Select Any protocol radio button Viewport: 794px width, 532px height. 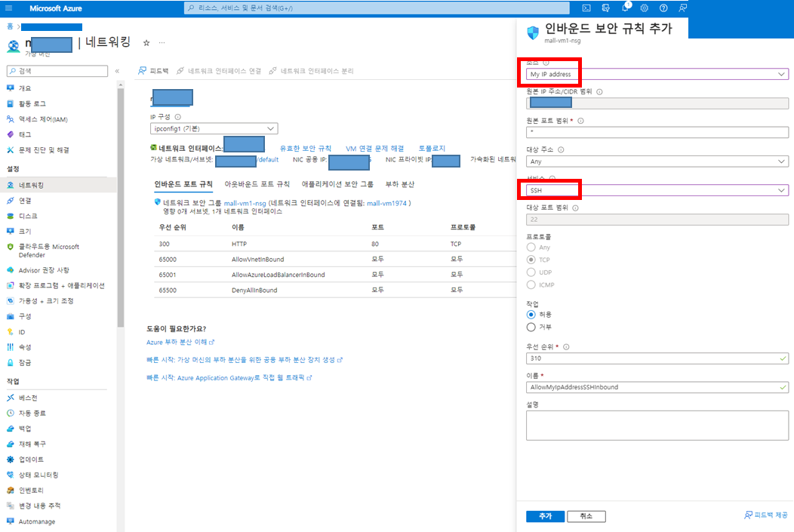[x=531, y=247]
